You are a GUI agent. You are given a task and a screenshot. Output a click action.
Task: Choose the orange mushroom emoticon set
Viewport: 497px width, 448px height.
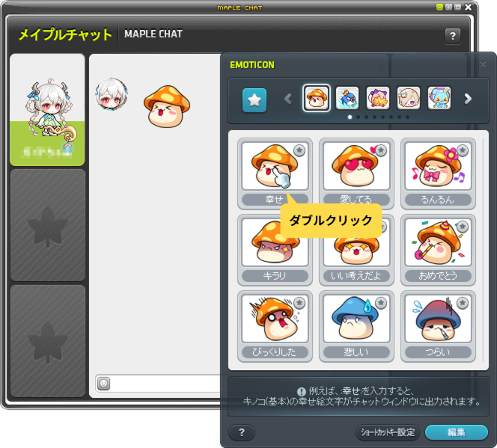pyautogui.click(x=317, y=98)
